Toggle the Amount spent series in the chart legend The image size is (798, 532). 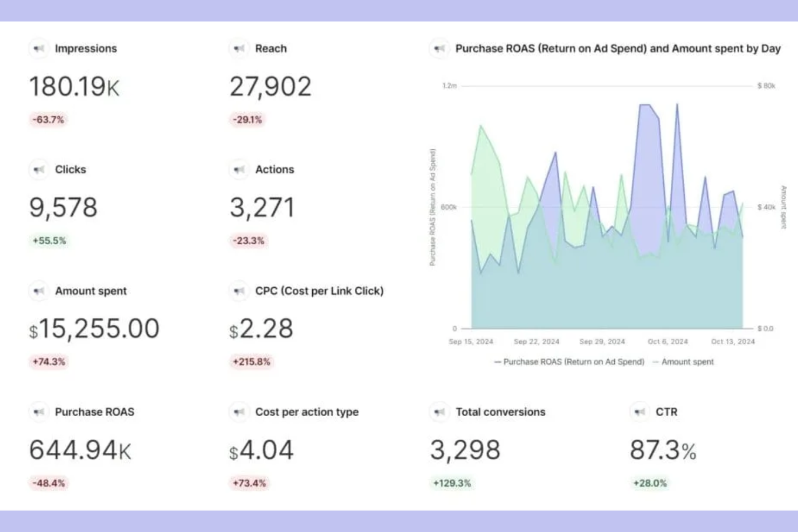point(683,362)
